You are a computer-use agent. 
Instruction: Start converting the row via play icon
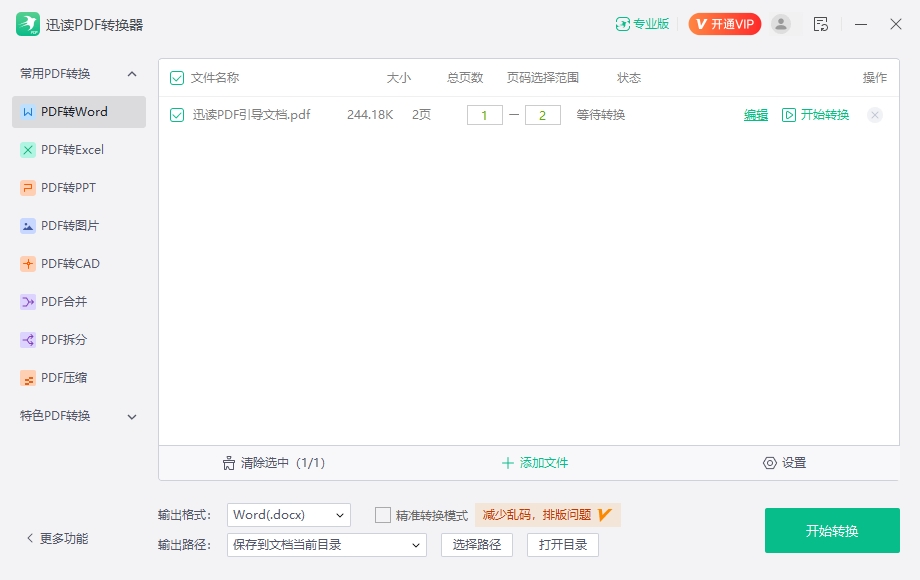[x=789, y=115]
